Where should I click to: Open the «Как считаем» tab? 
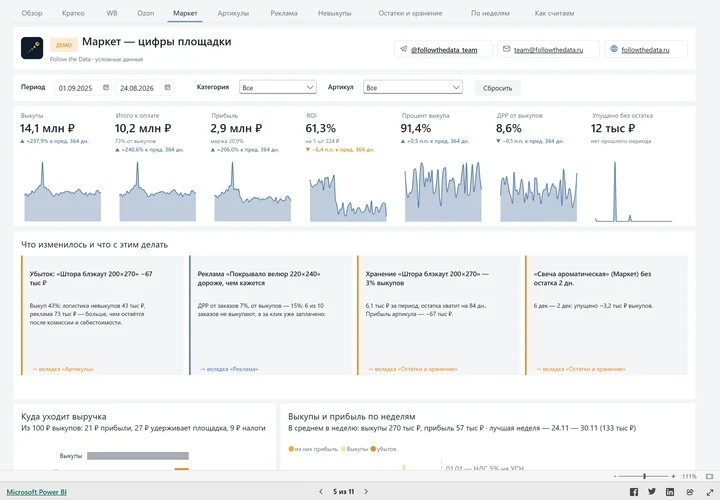click(x=554, y=13)
